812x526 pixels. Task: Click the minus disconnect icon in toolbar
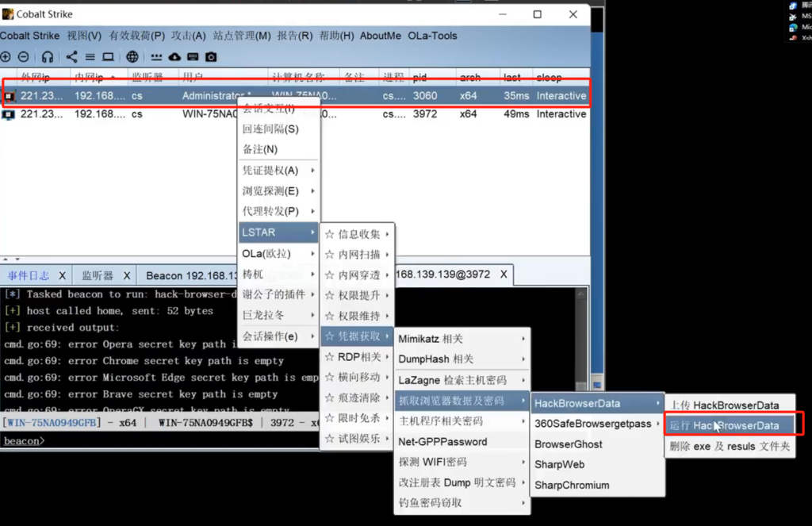point(23,57)
